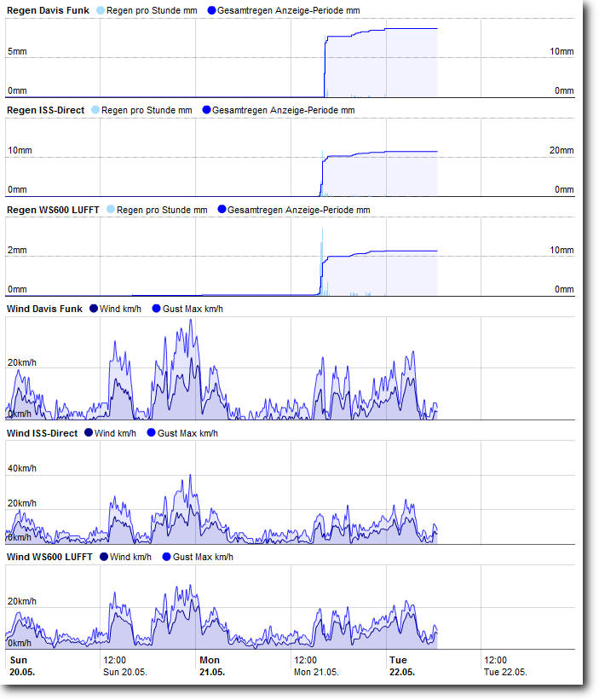Click blue Gesamtregen legend dot in Regen ISS-Direct
This screenshot has width=599, height=700.
[x=205, y=110]
